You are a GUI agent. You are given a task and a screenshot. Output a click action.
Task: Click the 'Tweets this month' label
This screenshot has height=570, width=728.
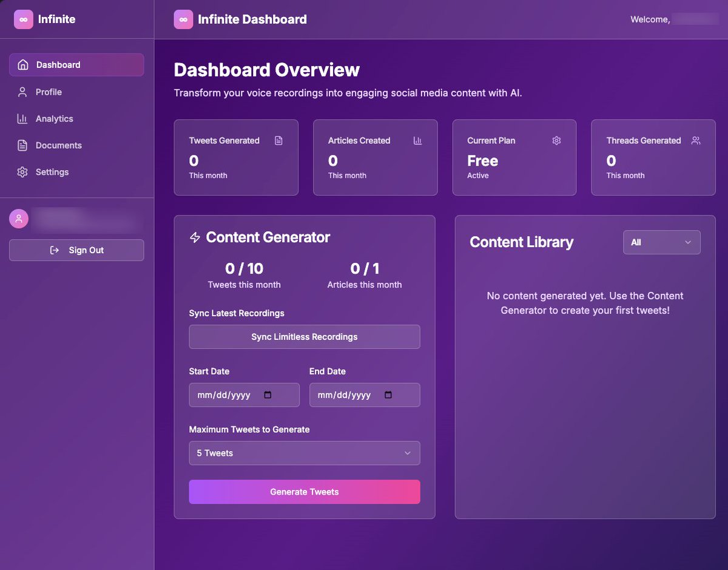244,285
